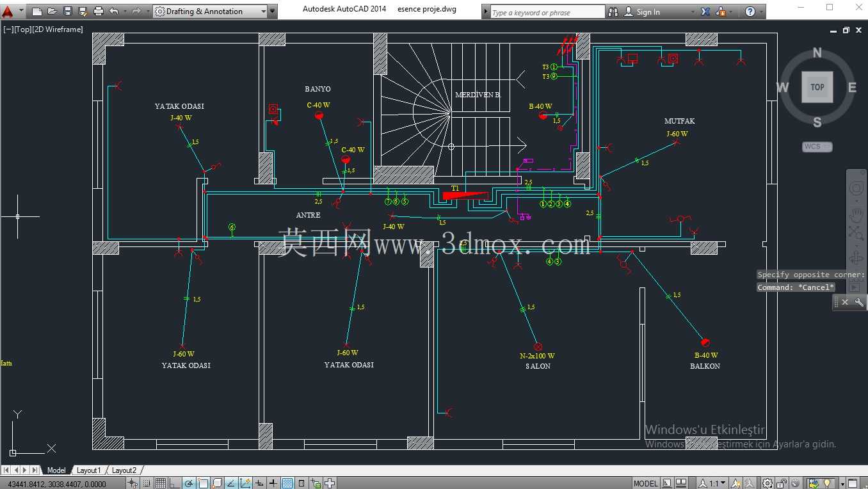Toggle Infer Constraints in status bar

133,483
